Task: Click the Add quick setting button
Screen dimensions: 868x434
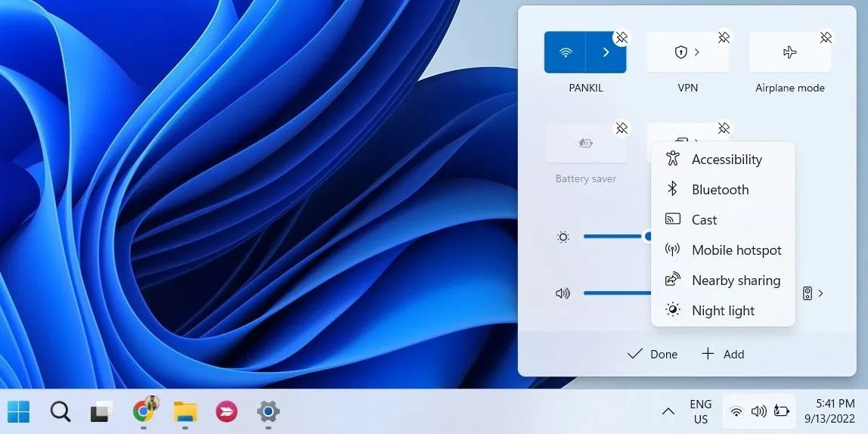Action: (x=723, y=355)
